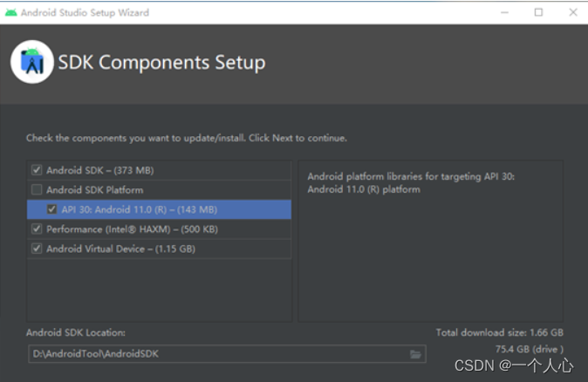
Task: Check the Android SDK Platform checkbox
Action: coord(37,189)
